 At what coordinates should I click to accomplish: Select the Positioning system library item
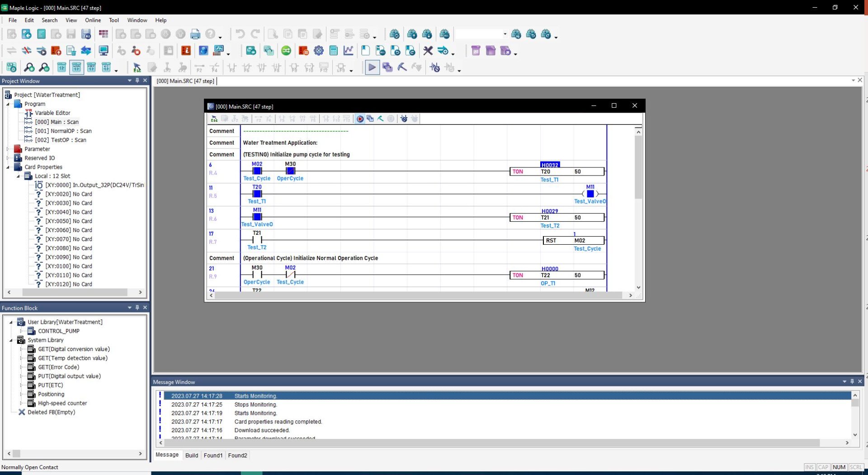click(51, 394)
